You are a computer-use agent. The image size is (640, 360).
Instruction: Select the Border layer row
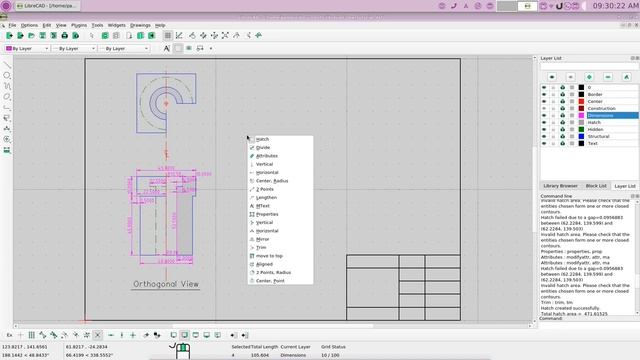[x=589, y=95]
